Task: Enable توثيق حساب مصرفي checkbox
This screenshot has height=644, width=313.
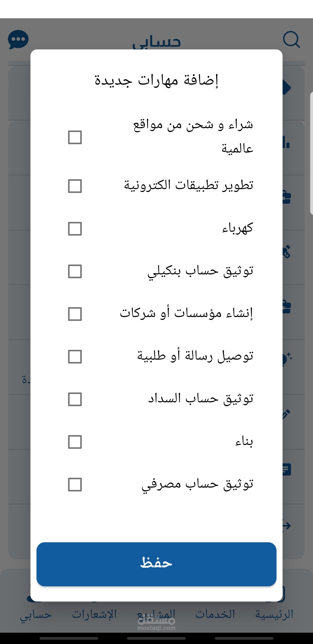Action: (x=75, y=484)
